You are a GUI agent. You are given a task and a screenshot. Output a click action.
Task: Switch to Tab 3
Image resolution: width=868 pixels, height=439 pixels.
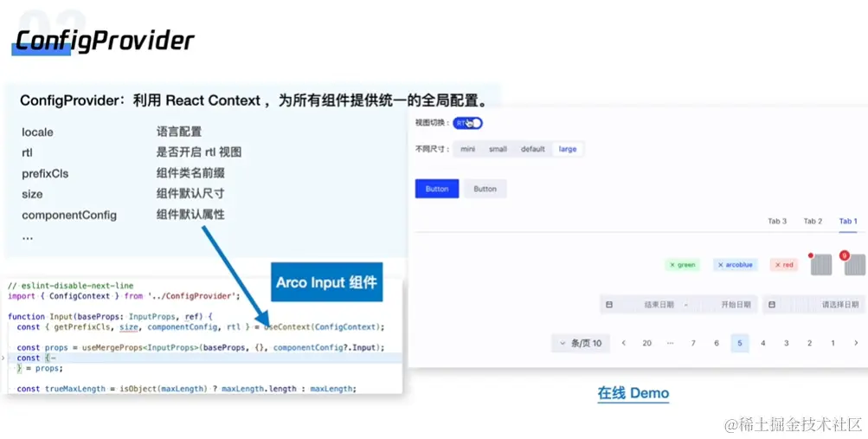click(x=777, y=222)
